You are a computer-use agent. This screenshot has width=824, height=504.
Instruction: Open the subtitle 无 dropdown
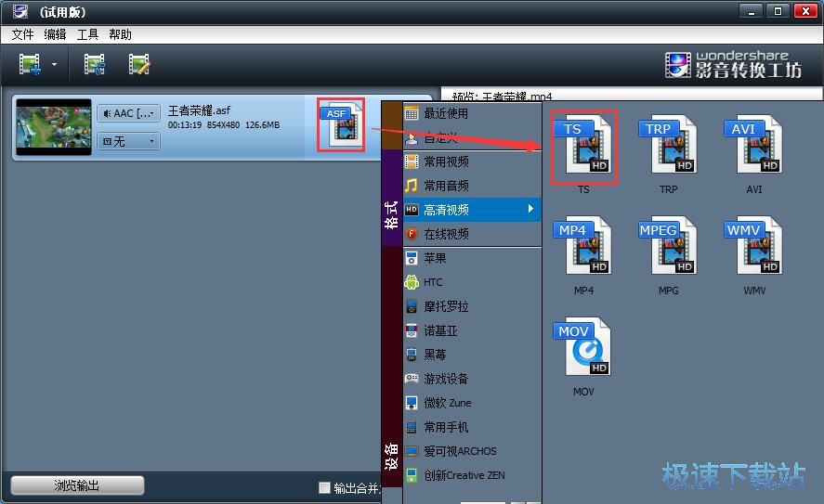coord(128,141)
